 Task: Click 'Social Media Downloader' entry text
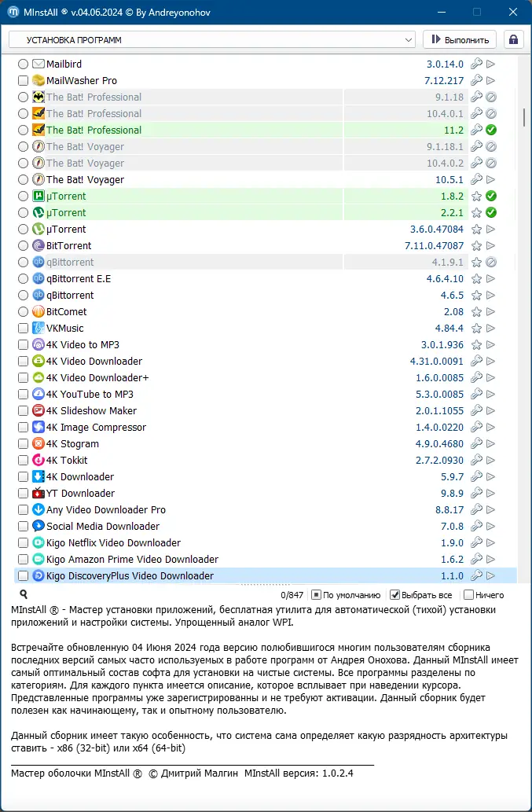(103, 527)
